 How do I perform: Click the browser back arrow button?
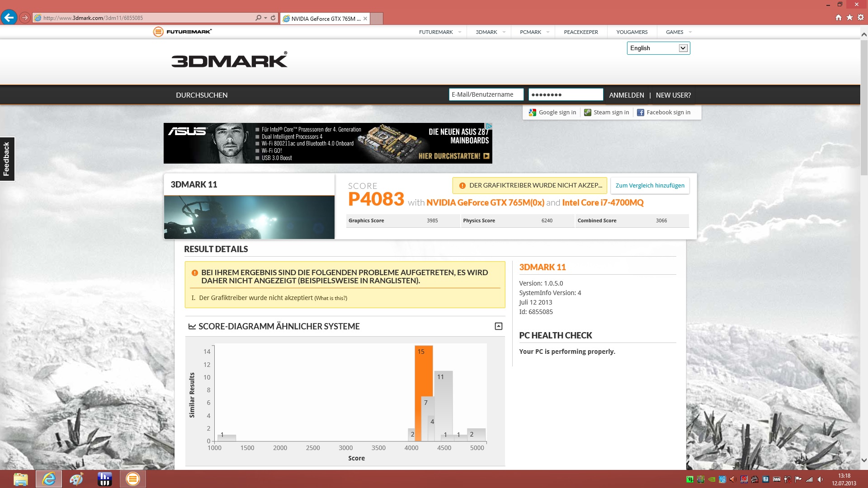[9, 18]
